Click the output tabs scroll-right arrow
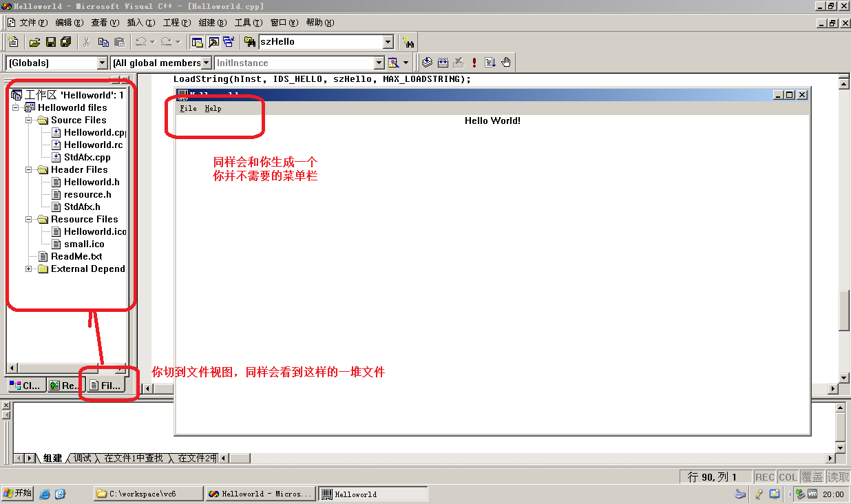 point(31,459)
